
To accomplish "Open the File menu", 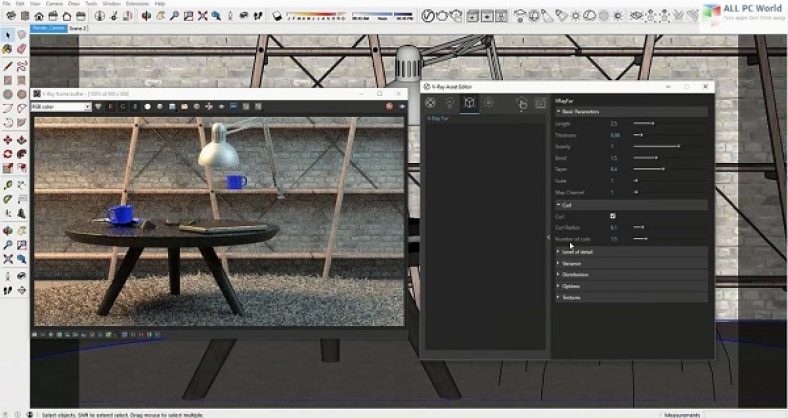I will [x=6, y=4].
